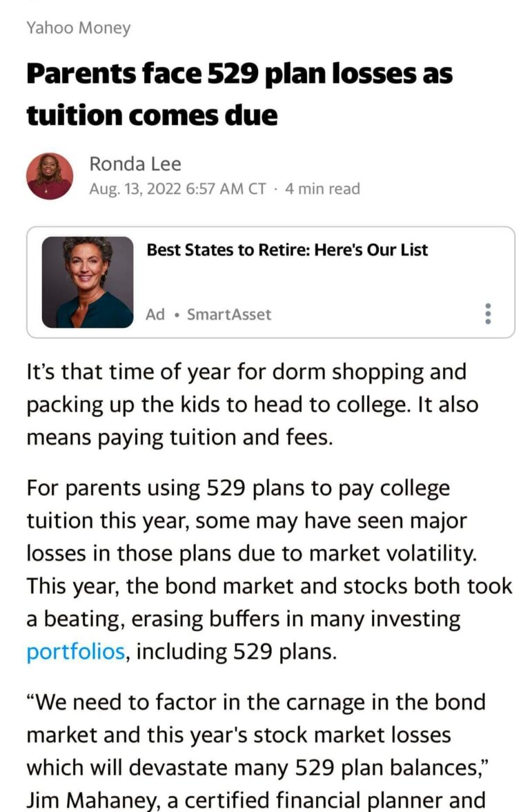Click the Aug. 13, 2022 timestamp
This screenshot has height=812, width=530.
[x=177, y=188]
